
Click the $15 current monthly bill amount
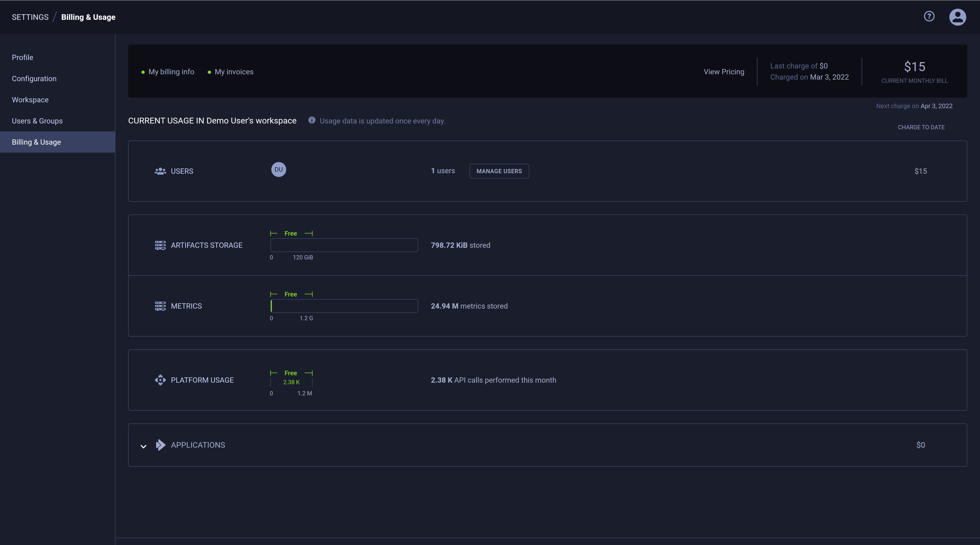914,67
